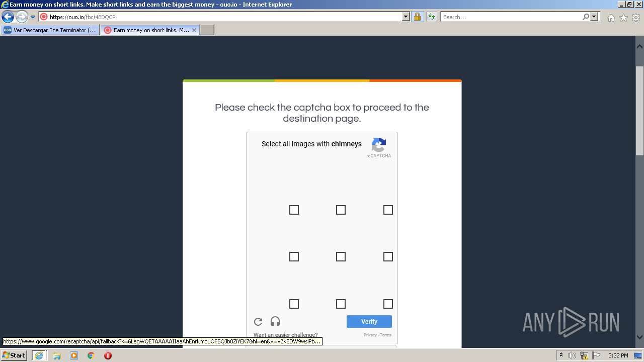The image size is (644, 362).
Task: Open the Home icon
Action: (x=611, y=18)
